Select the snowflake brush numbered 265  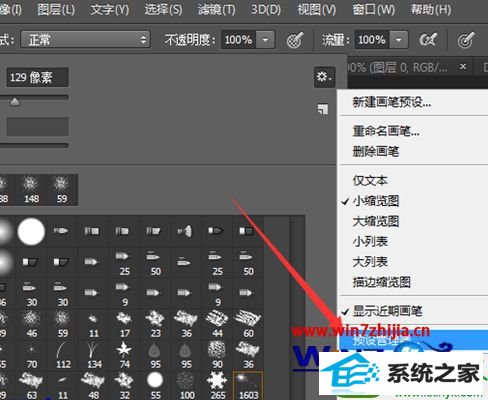[x=217, y=386]
